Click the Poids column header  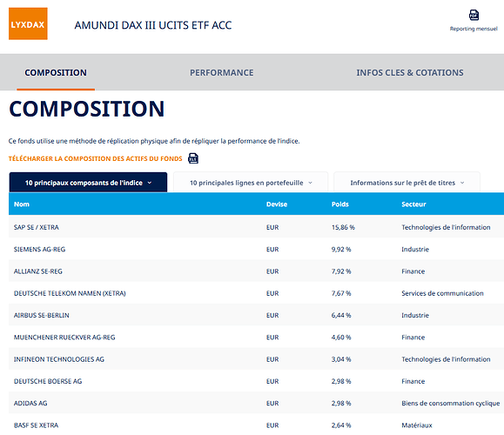pyautogui.click(x=340, y=204)
